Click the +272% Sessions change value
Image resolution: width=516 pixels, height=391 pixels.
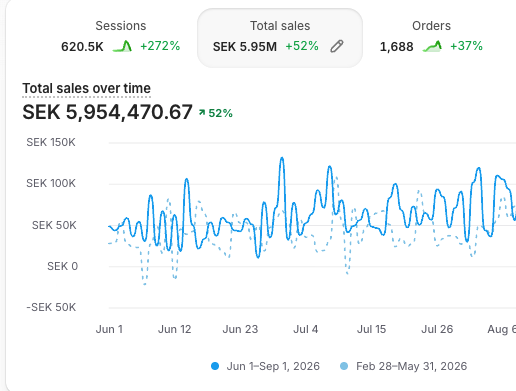(x=160, y=46)
